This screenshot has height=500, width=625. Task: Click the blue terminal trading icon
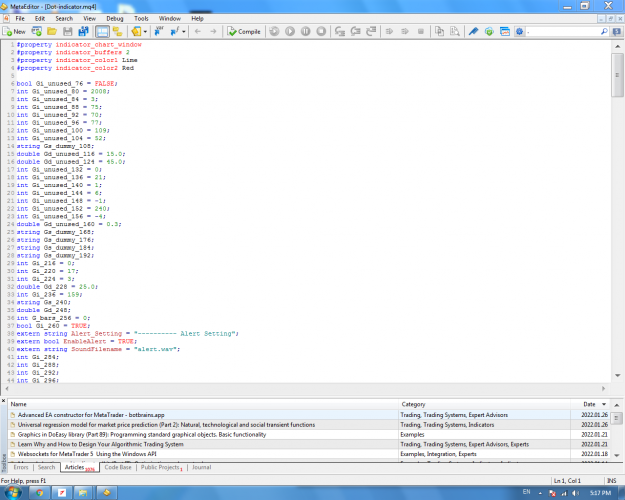[473, 31]
